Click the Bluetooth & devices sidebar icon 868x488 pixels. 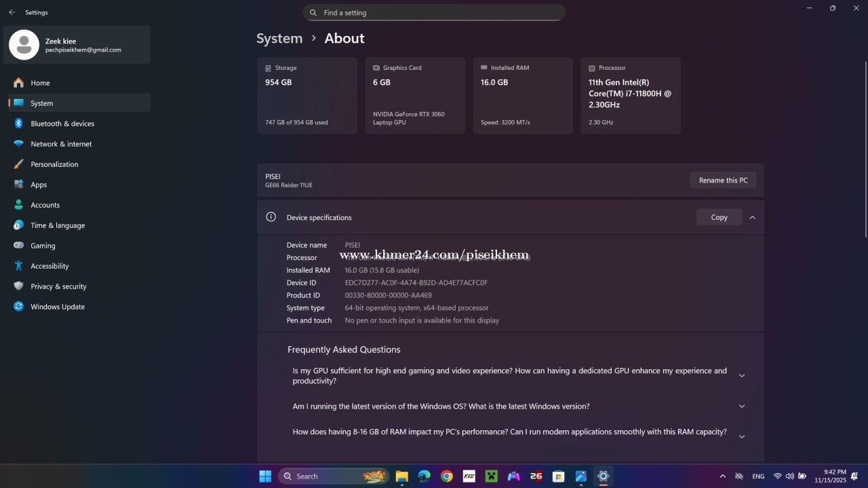pos(18,124)
